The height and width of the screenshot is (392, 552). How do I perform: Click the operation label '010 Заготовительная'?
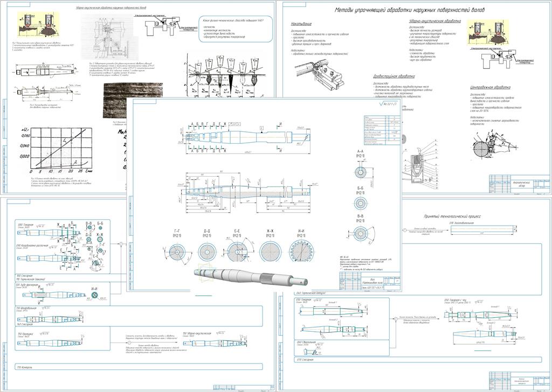(462, 223)
